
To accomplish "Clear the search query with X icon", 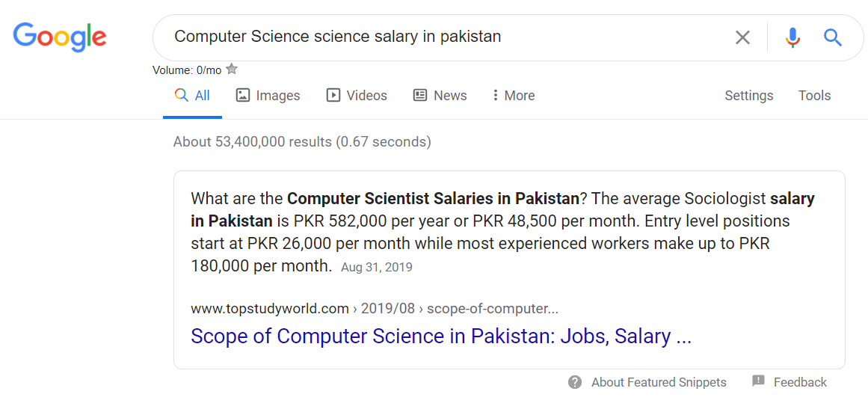I will (742, 37).
